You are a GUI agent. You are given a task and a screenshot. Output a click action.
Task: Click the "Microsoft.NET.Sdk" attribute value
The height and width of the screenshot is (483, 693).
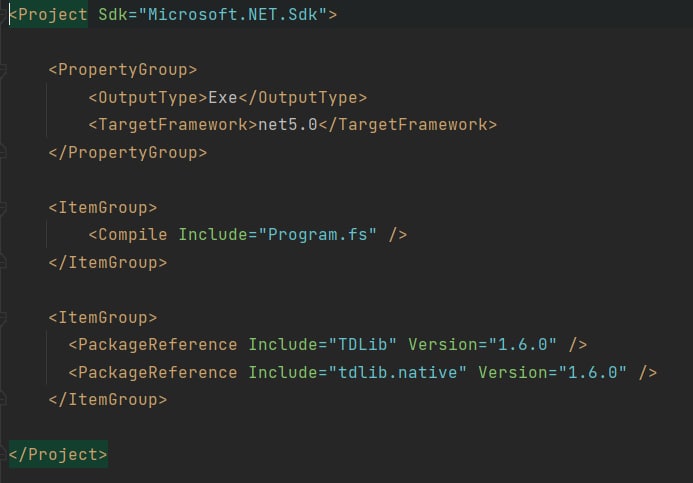232,14
